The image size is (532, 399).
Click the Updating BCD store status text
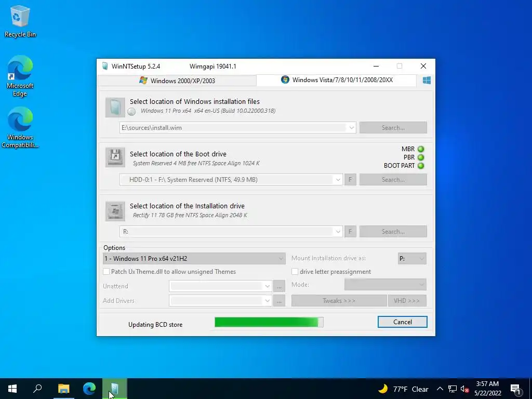(155, 325)
